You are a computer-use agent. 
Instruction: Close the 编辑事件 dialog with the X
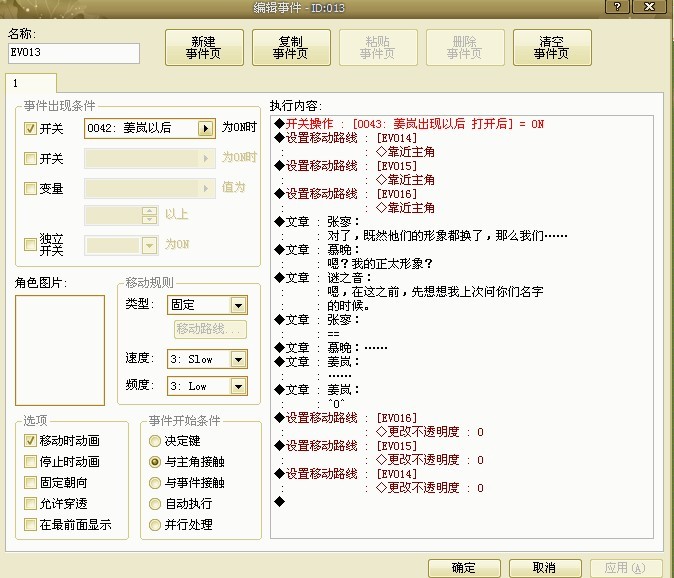tap(649, 7)
